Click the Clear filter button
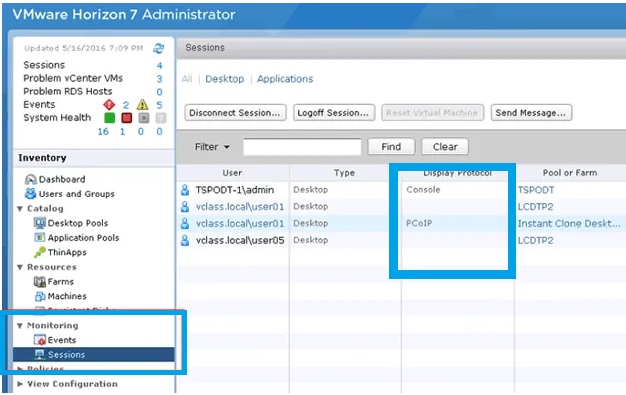 [x=445, y=147]
